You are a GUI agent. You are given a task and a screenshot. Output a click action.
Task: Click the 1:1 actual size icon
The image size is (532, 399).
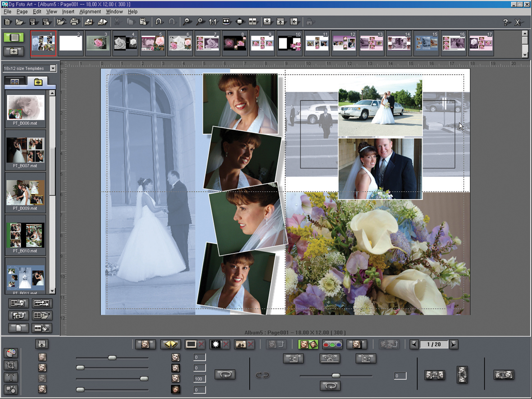(213, 22)
